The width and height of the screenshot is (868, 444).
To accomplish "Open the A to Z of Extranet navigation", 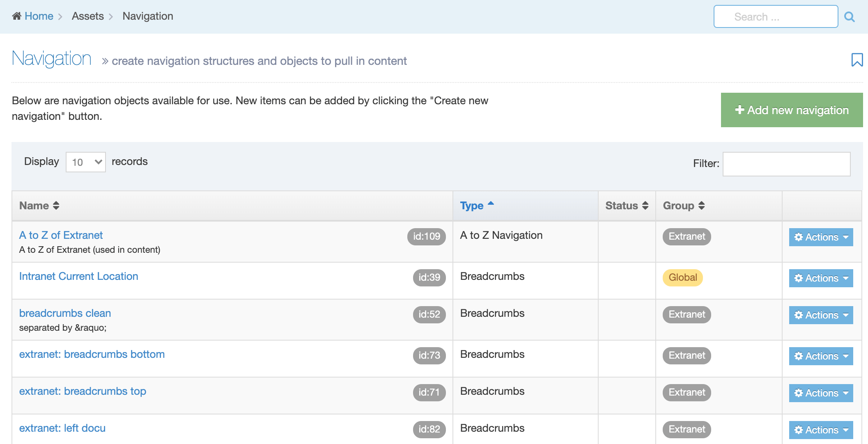I will pos(61,235).
